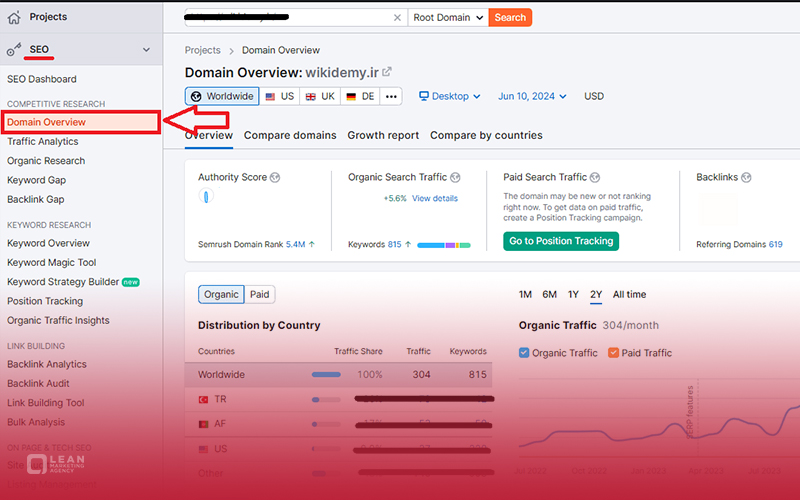Open Projects home icon
Screen dimensions: 800x500
pos(14,17)
